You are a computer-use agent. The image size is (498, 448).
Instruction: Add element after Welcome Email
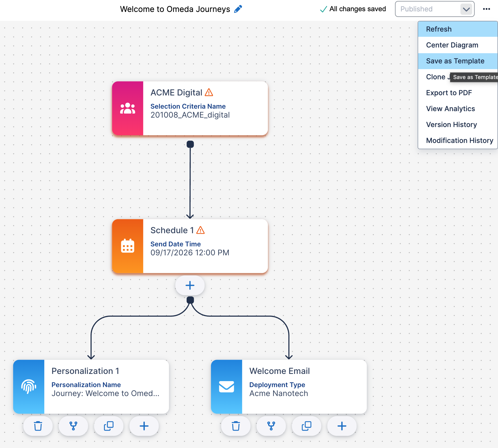click(x=342, y=426)
